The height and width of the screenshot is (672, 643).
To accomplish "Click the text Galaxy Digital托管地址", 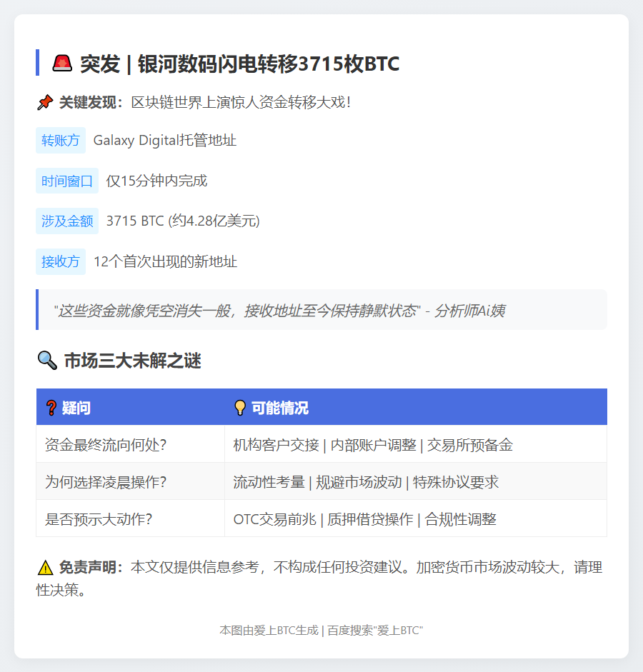I will (x=165, y=140).
